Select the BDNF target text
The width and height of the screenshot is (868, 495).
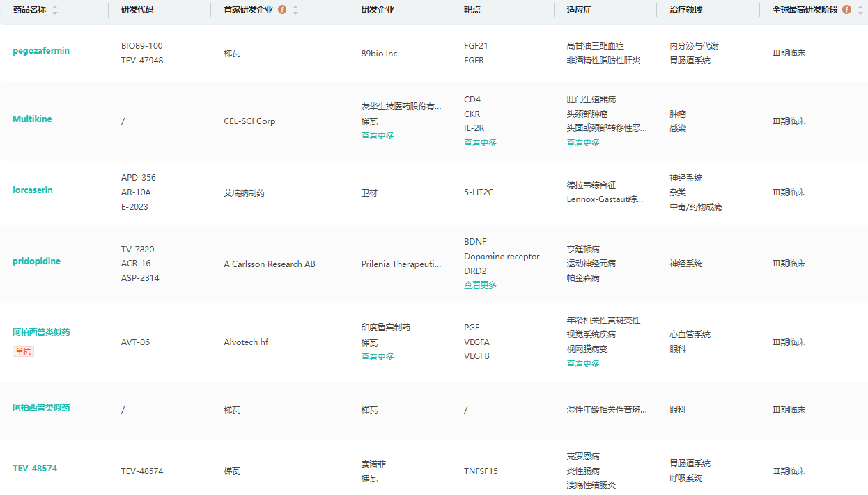(476, 243)
